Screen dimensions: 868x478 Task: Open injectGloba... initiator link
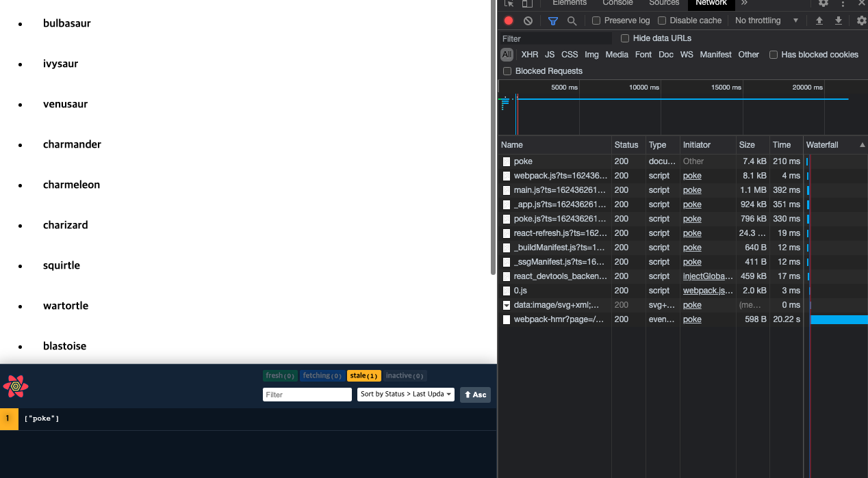708,276
